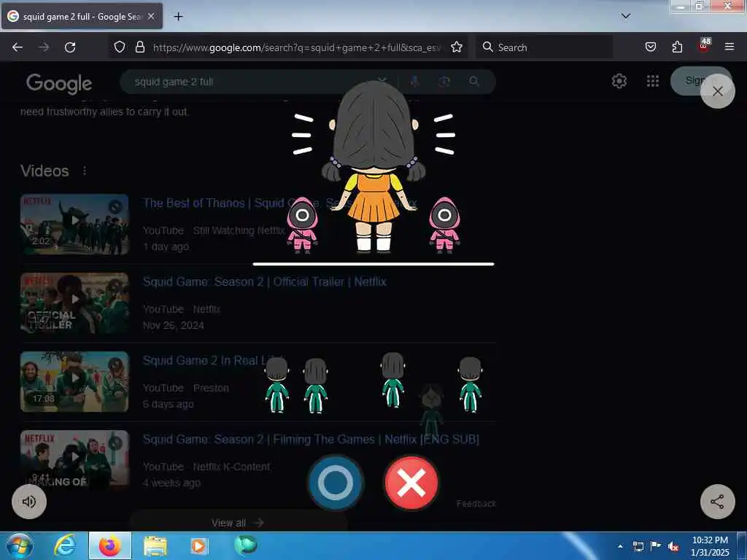Show hidden system tray icons

point(620,546)
